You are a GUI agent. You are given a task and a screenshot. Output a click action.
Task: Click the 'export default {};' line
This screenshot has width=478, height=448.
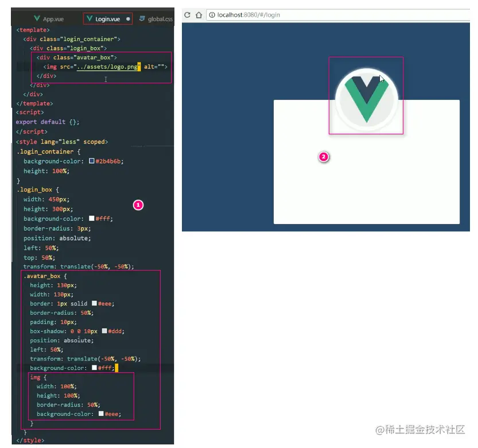[x=48, y=122]
